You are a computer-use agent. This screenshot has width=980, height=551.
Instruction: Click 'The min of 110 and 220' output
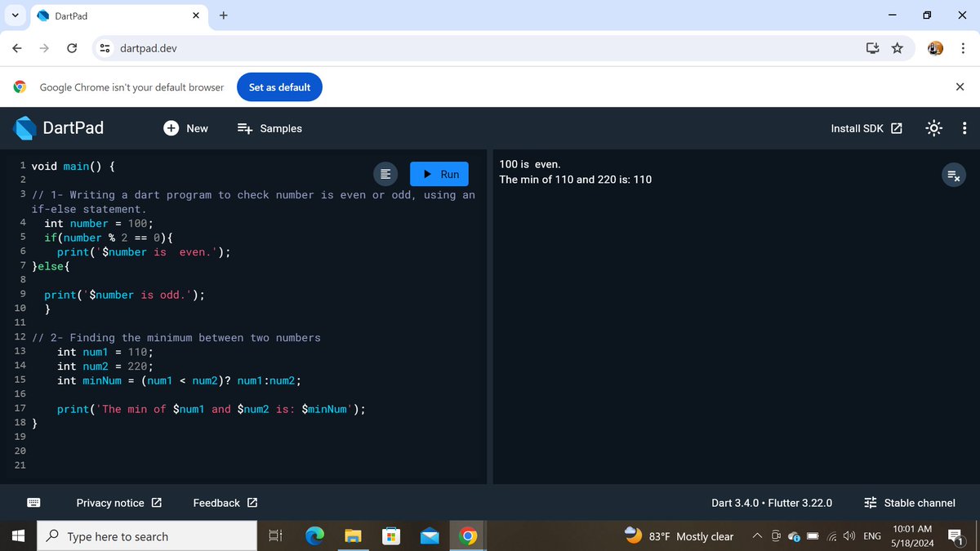coord(576,180)
